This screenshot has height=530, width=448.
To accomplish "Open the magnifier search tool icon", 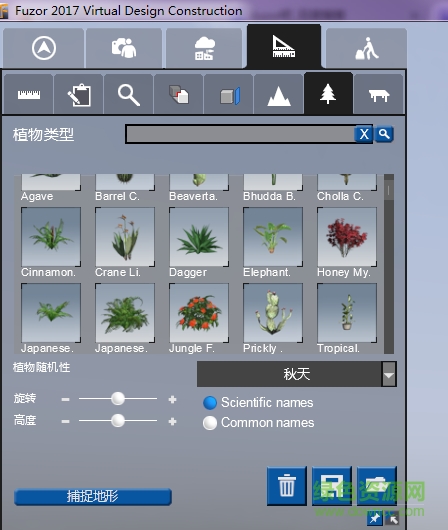I will click(x=129, y=94).
